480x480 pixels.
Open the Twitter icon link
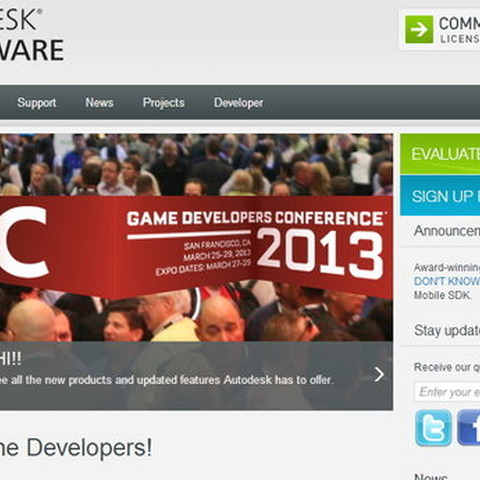[433, 428]
